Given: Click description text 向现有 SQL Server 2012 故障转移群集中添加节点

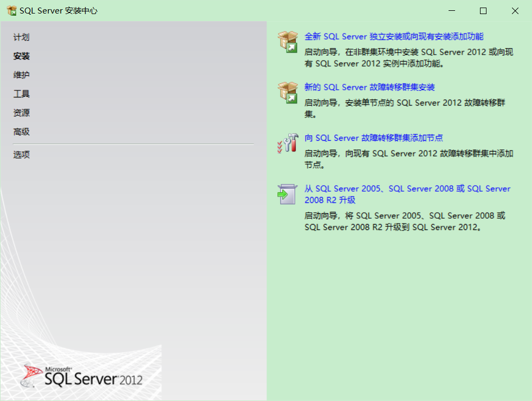Looking at the screenshot, I should click(409, 159).
